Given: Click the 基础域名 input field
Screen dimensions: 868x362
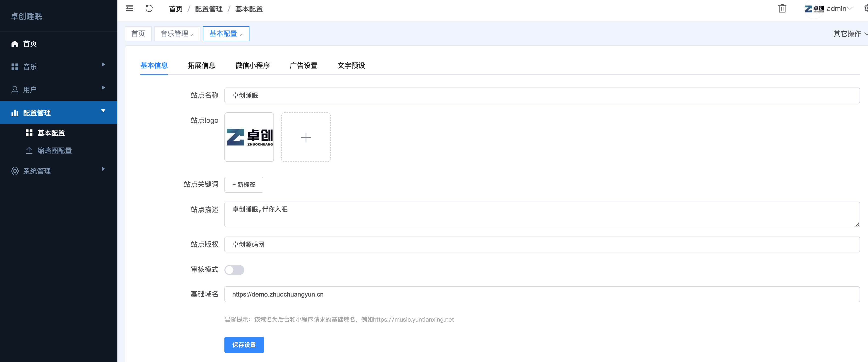Looking at the screenshot, I should pos(542,295).
